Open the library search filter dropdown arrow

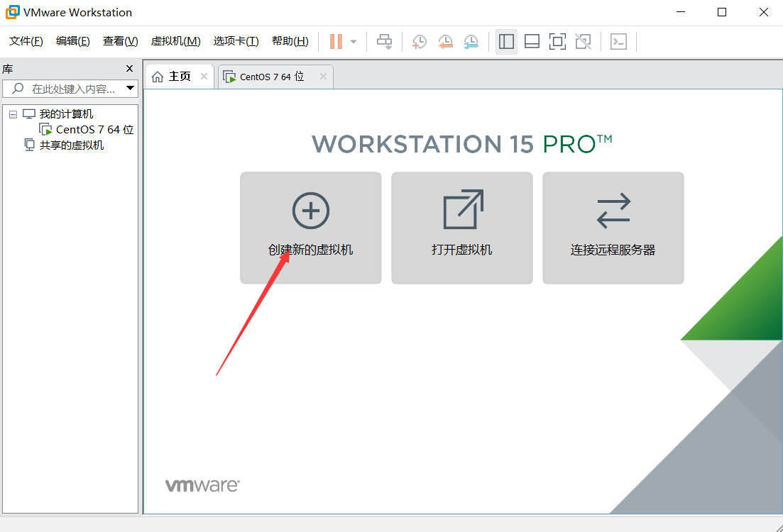(x=131, y=89)
